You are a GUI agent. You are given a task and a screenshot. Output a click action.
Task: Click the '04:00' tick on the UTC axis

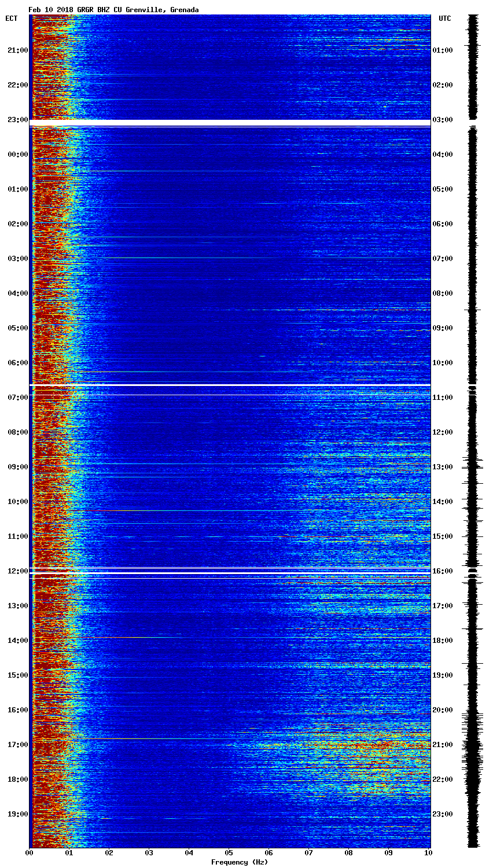(443, 155)
